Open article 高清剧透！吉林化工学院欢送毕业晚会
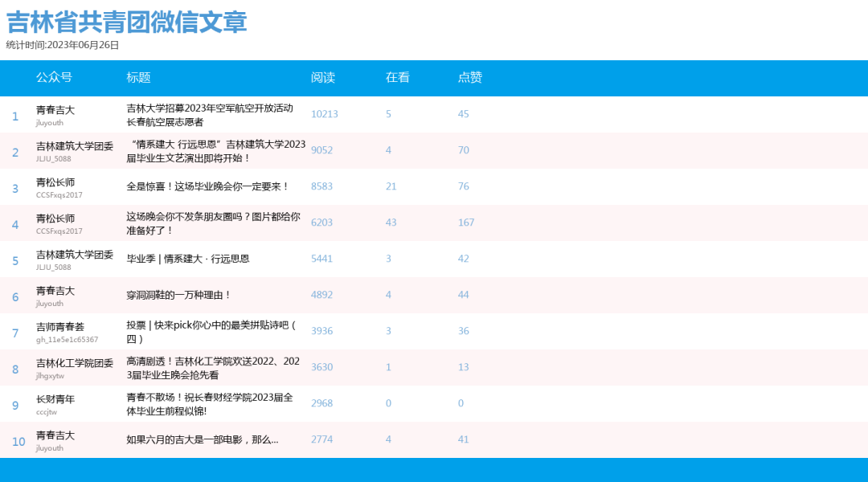The width and height of the screenshot is (868, 482). [x=213, y=368]
